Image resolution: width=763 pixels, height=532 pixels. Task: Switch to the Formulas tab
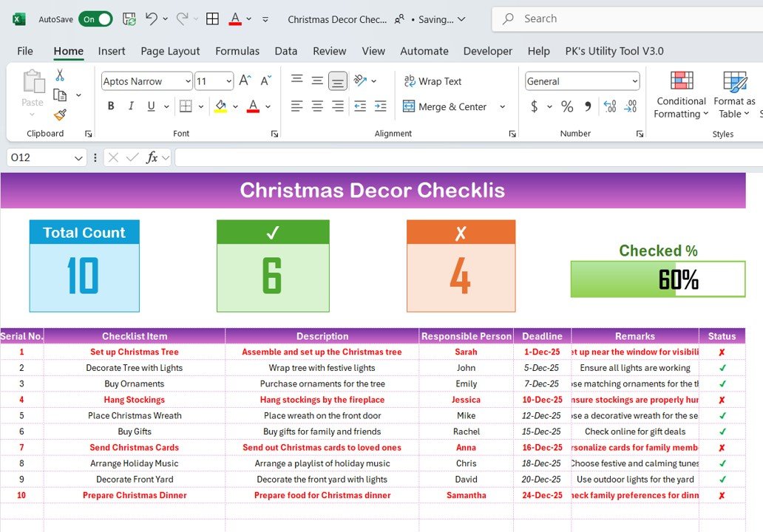(237, 51)
